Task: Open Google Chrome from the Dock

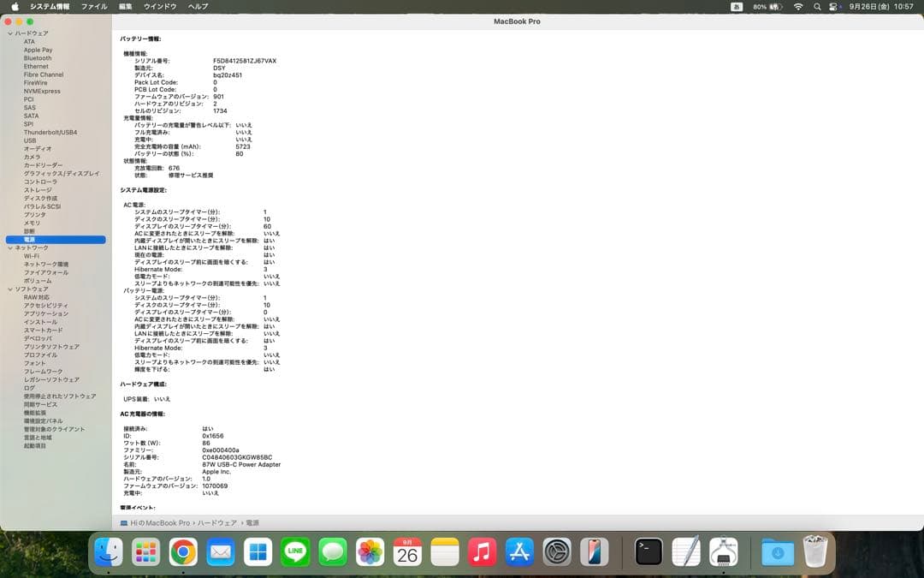Action: pyautogui.click(x=182, y=552)
